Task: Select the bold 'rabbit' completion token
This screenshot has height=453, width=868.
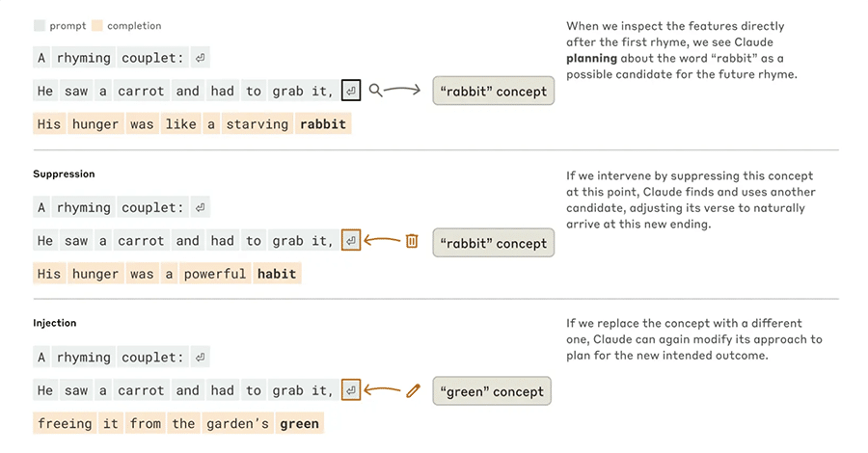Action: pos(323,124)
